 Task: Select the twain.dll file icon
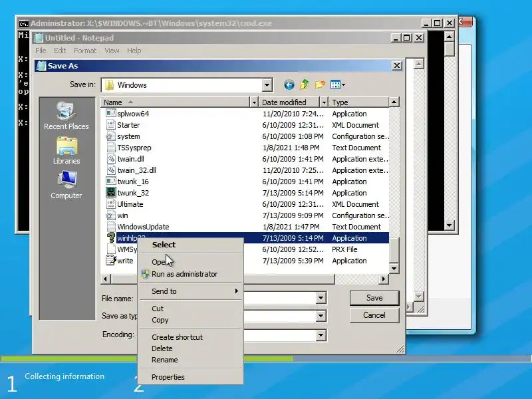point(111,159)
